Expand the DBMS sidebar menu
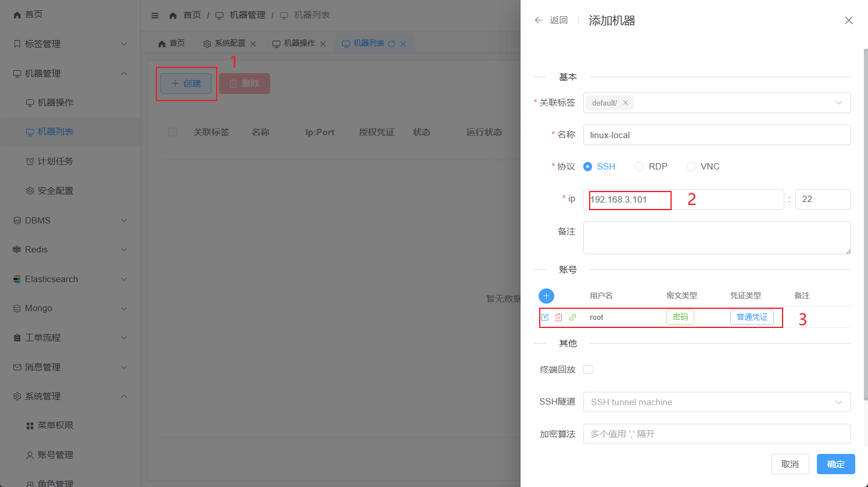The width and height of the screenshot is (868, 487). click(x=70, y=221)
